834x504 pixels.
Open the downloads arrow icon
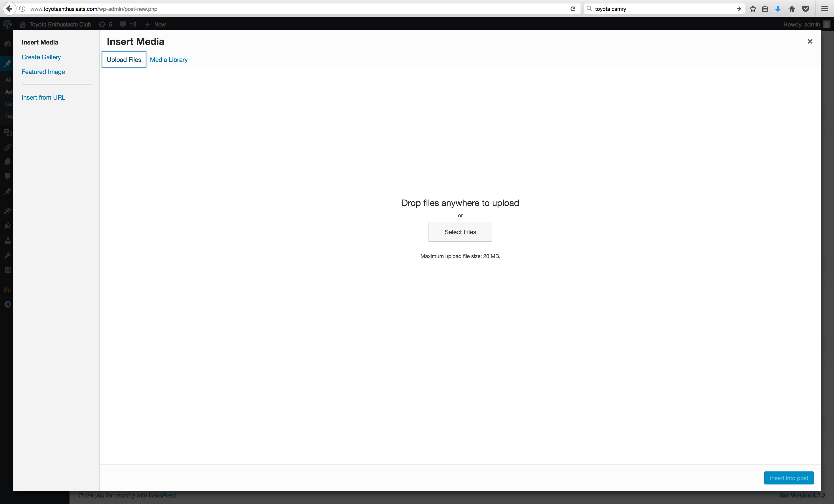(778, 9)
